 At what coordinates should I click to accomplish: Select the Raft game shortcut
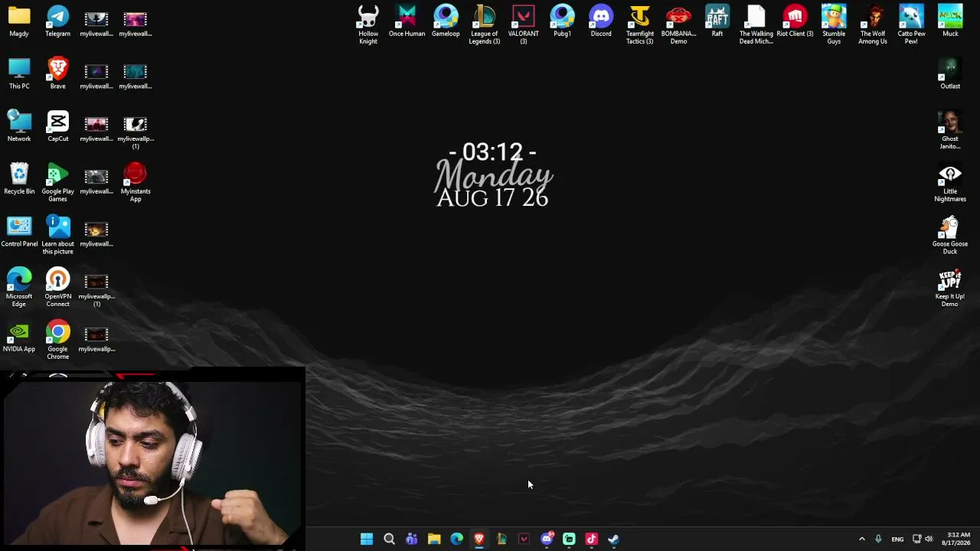click(717, 21)
